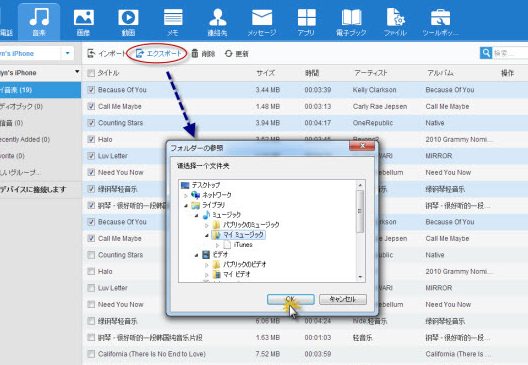
Task: Click the 7.52 MB size cell
Action: 268,354
